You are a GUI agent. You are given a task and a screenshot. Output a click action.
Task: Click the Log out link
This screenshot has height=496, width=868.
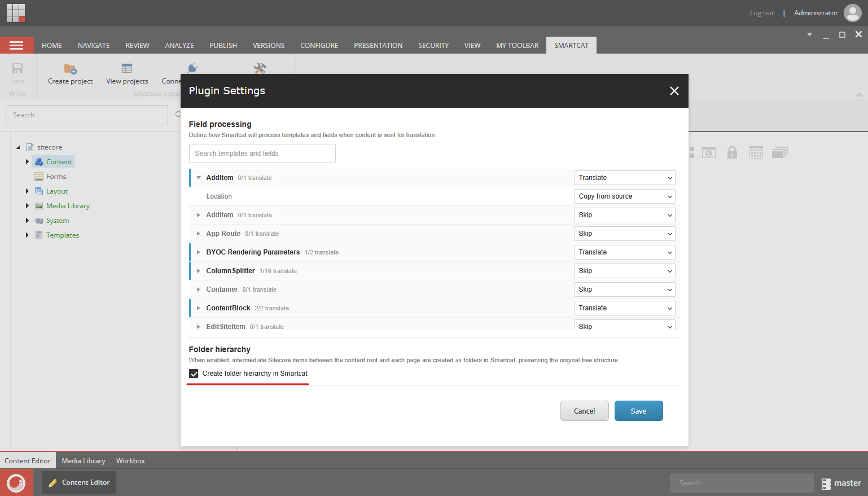click(762, 13)
